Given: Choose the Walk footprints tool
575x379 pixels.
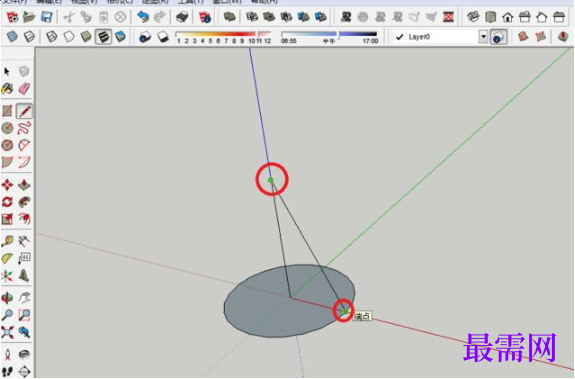Looking at the screenshot, I should point(7,371).
